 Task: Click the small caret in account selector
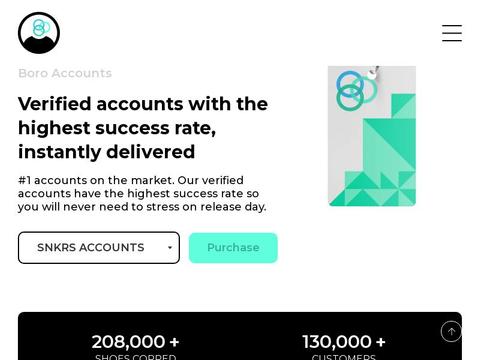tap(170, 248)
